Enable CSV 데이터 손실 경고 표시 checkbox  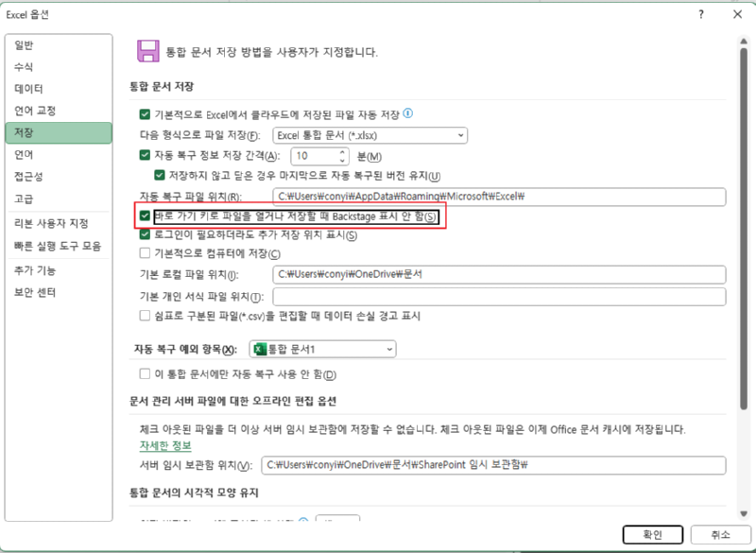145,316
